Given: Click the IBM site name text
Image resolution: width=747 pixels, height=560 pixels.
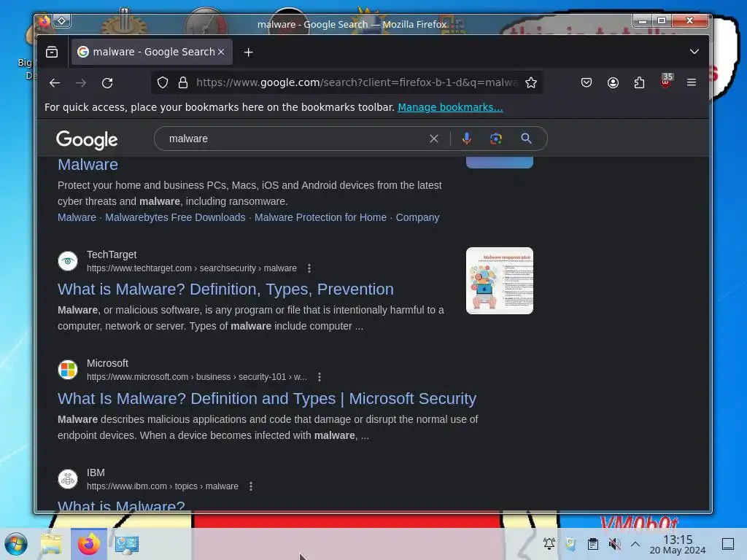Looking at the screenshot, I should [x=96, y=472].
